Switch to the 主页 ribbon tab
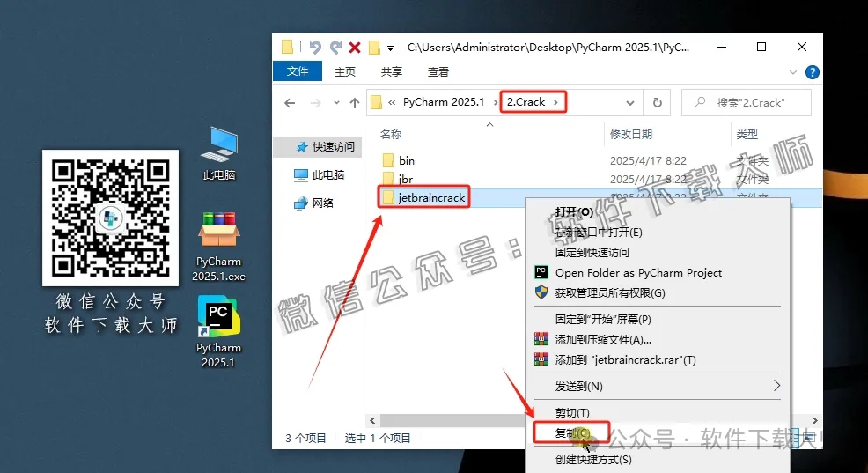868x473 pixels. pos(345,71)
